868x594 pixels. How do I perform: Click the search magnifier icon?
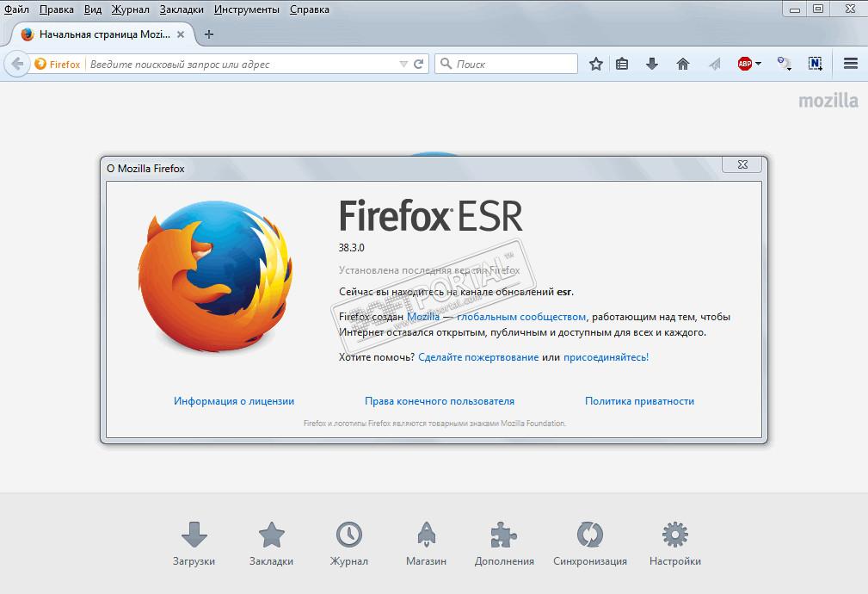[446, 65]
